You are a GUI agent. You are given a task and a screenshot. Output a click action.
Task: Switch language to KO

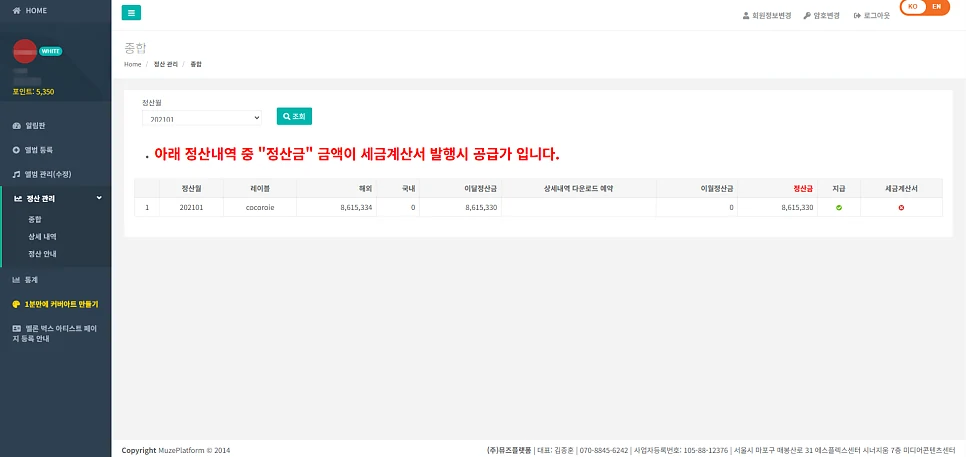click(x=913, y=7)
